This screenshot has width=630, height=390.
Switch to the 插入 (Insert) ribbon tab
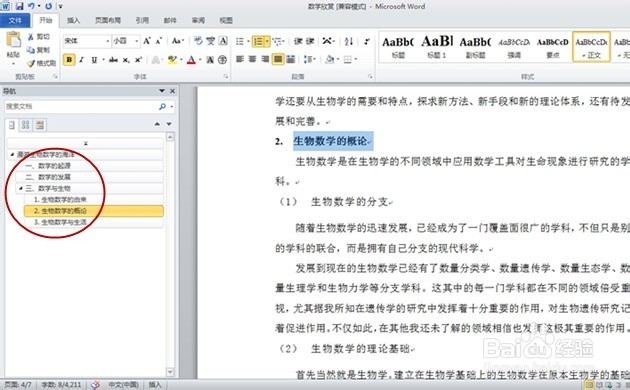pos(73,20)
